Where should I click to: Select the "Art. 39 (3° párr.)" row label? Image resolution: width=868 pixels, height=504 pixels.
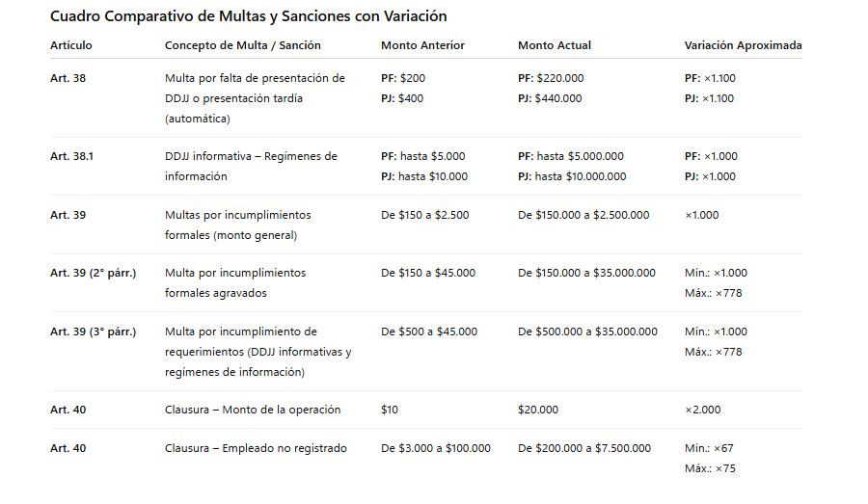coord(93,332)
